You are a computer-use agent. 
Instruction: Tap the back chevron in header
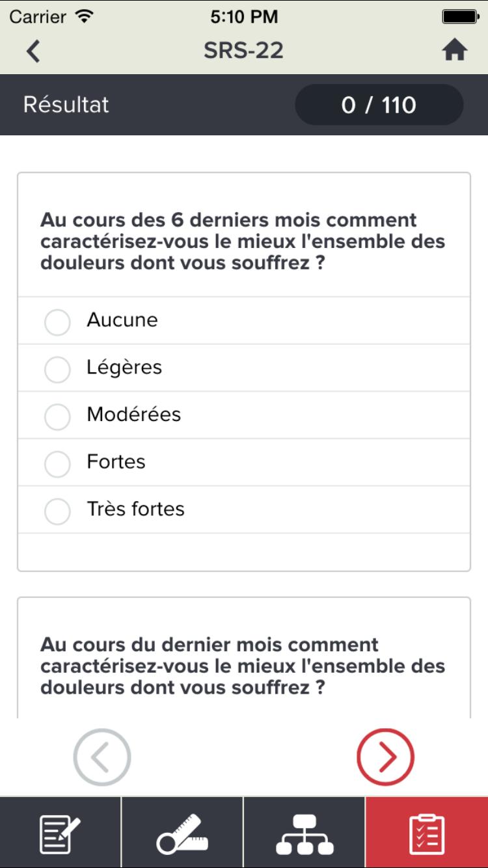33,51
